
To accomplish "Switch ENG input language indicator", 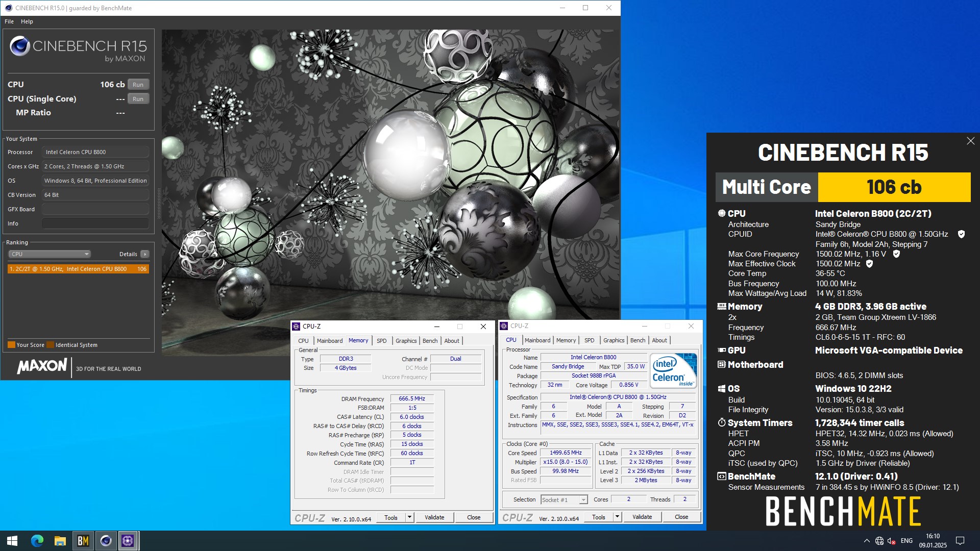I will point(907,541).
